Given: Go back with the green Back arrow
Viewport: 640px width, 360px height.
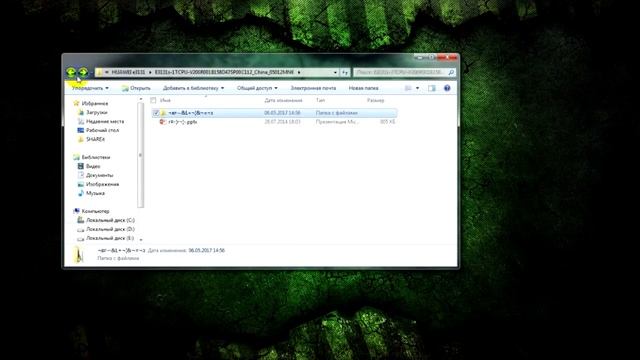Looking at the screenshot, I should coord(71,72).
